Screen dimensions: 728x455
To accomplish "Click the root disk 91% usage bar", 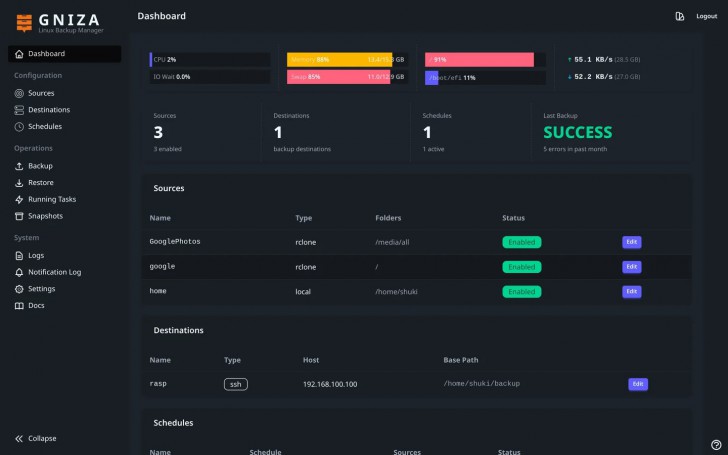I will [485, 60].
